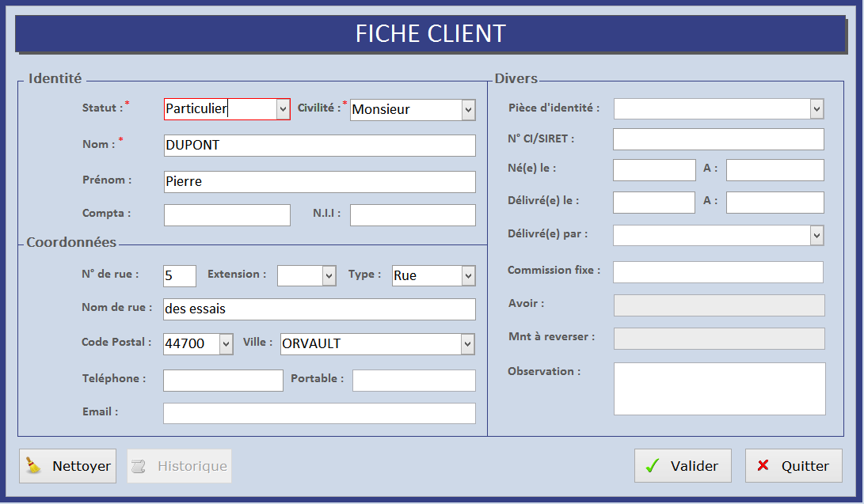Click the disabled Historique button label

click(192, 466)
